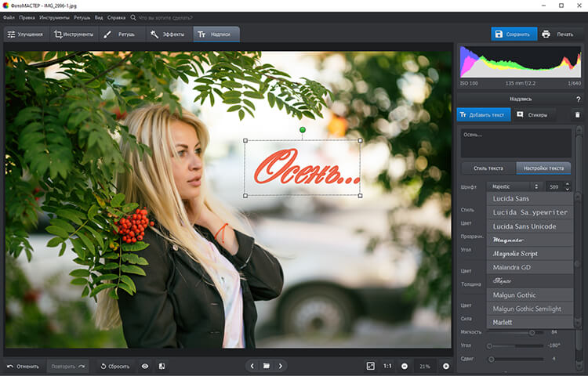Delete the text layer with trash icon
Image resolution: width=588 pixels, height=376 pixels.
[x=578, y=114]
